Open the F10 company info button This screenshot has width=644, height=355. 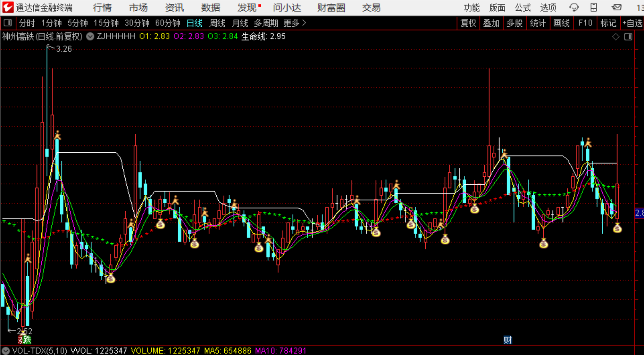click(x=585, y=23)
